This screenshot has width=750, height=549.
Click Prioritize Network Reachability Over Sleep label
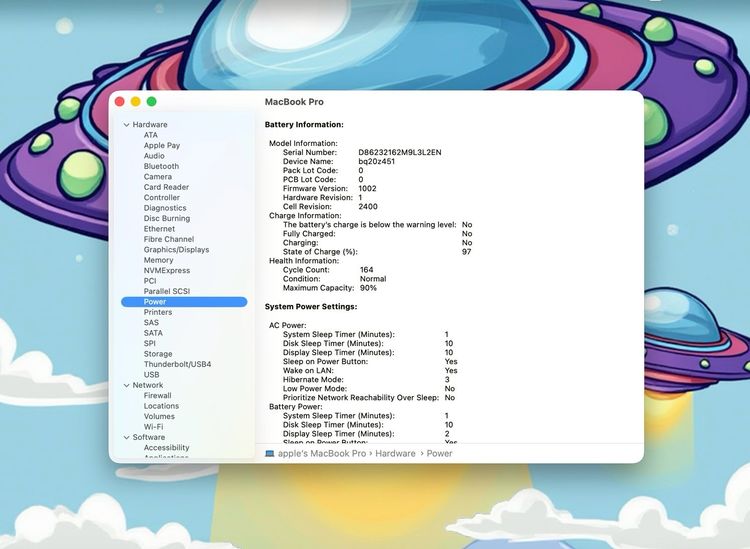[x=361, y=398]
